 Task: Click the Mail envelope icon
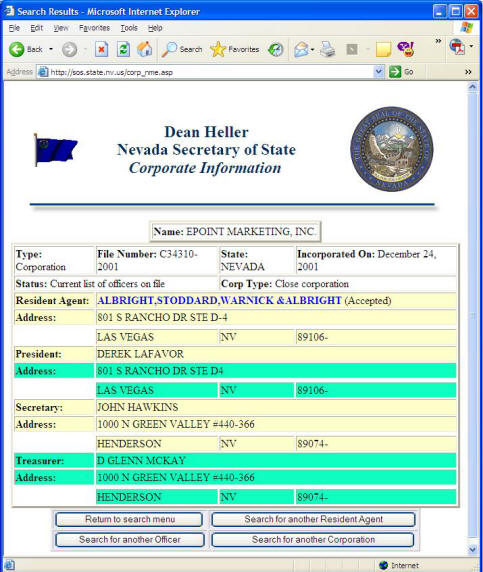[301, 49]
